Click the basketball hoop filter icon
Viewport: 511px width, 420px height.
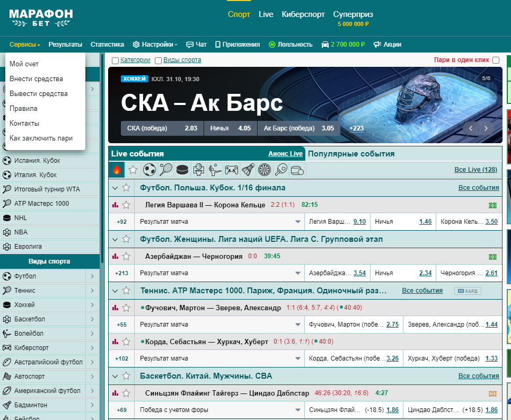[x=199, y=170]
